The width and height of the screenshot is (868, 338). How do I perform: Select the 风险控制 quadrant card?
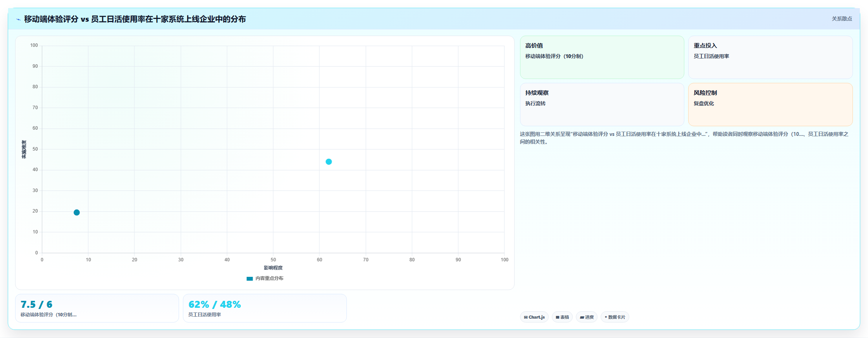(x=770, y=105)
